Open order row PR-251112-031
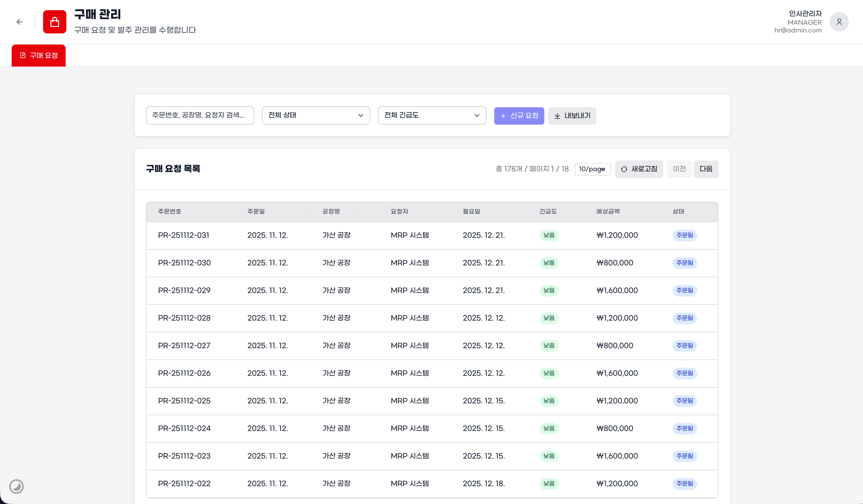 coord(184,235)
